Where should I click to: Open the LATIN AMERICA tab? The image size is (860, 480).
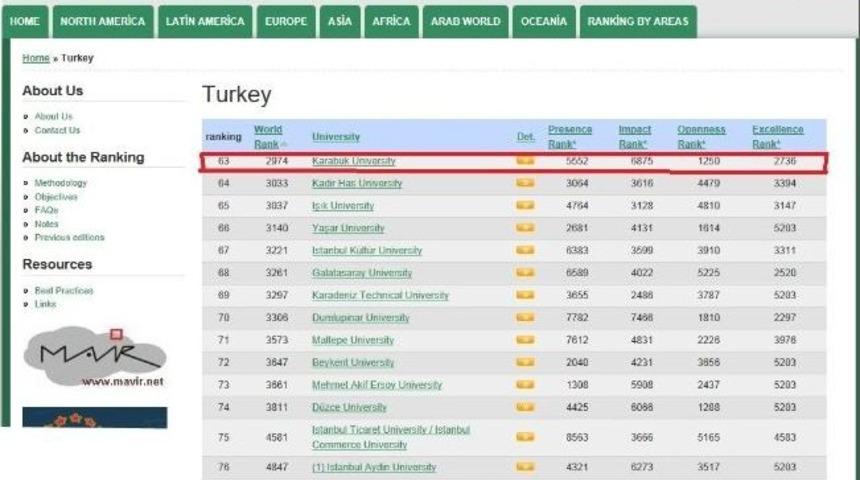[205, 21]
